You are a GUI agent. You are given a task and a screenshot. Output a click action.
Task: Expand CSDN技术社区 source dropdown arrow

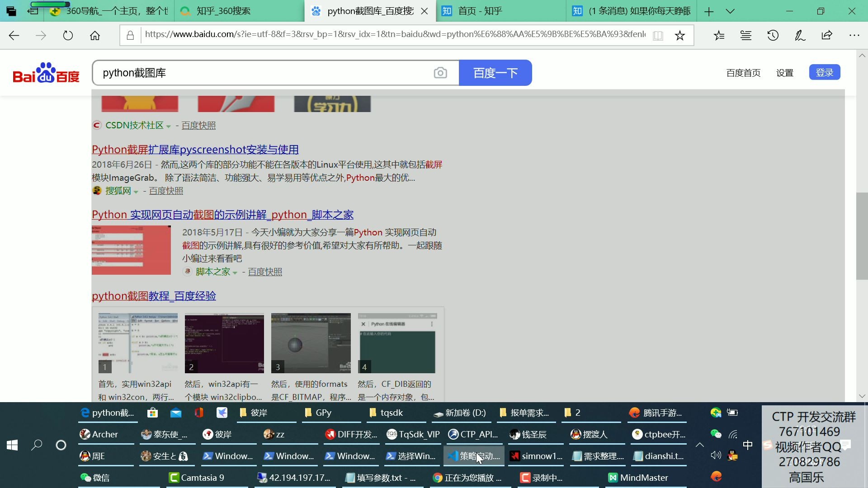pos(168,126)
